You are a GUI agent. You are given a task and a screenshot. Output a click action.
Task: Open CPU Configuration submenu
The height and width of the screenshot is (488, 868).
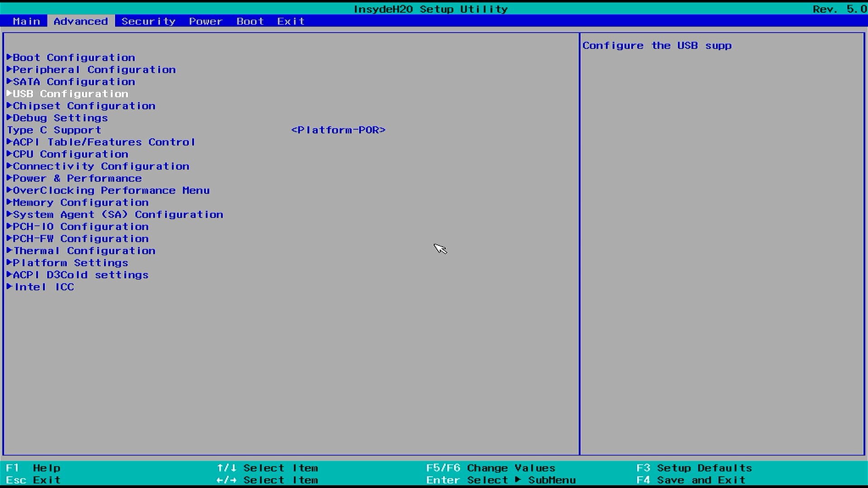tap(71, 155)
